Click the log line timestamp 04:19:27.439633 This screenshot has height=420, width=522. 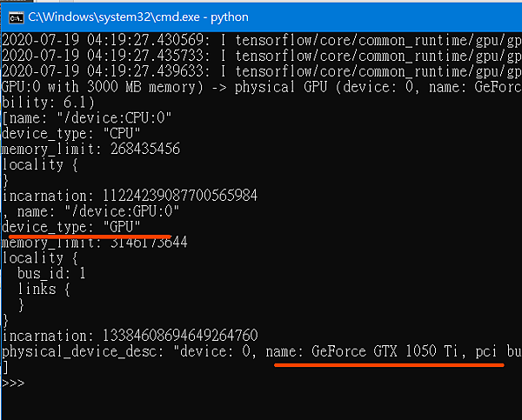tap(149, 71)
